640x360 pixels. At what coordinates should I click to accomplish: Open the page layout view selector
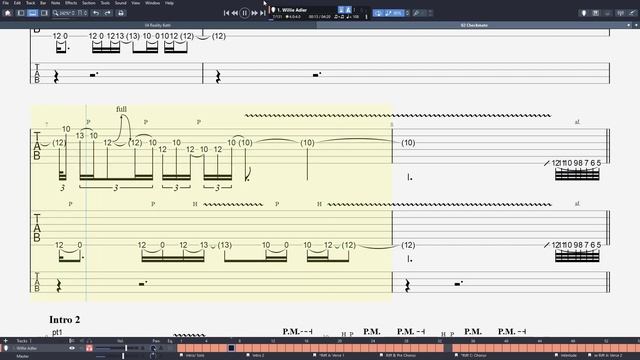82,13
